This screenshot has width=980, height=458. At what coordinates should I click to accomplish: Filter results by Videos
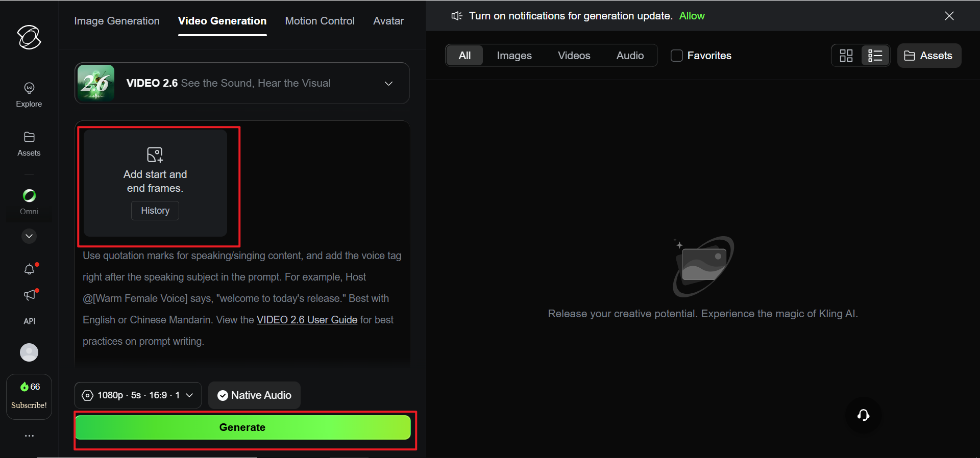tap(574, 56)
